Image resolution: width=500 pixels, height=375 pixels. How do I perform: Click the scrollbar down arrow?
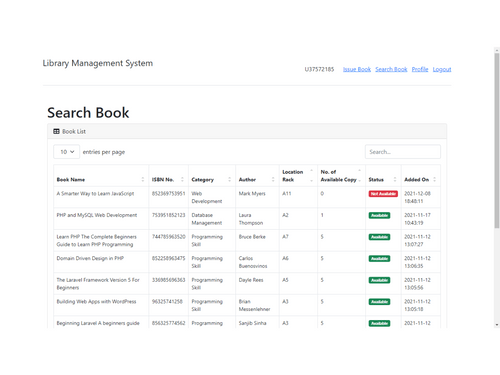pos(497,325)
